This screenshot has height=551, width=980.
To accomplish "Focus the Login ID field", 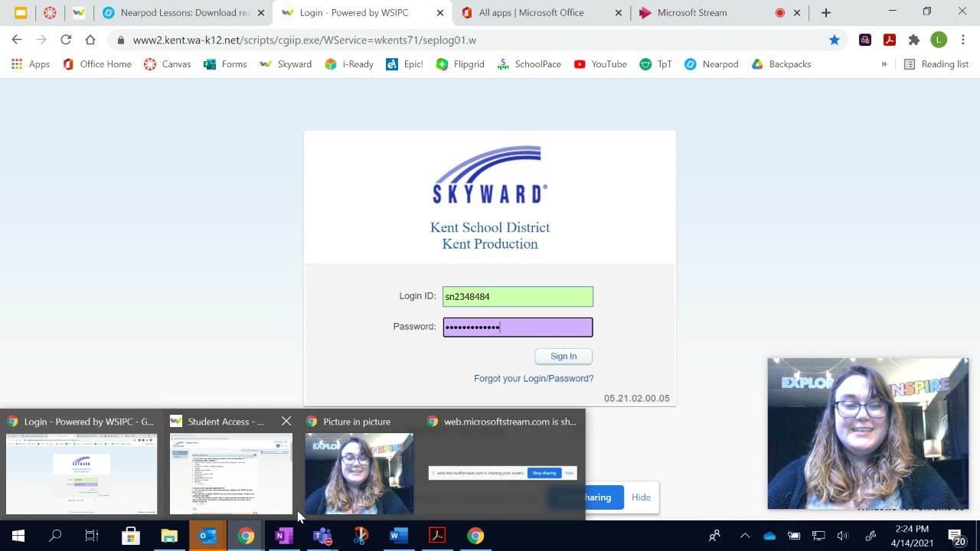I will pyautogui.click(x=518, y=296).
